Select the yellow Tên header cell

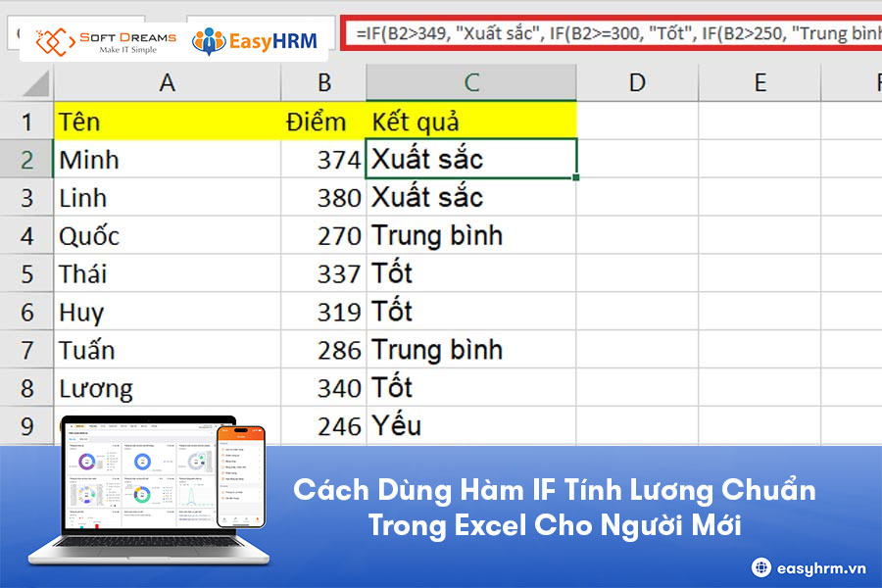(x=167, y=122)
